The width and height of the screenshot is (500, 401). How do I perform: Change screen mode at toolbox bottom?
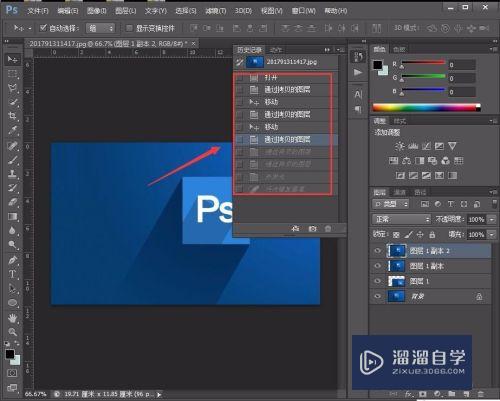12,388
